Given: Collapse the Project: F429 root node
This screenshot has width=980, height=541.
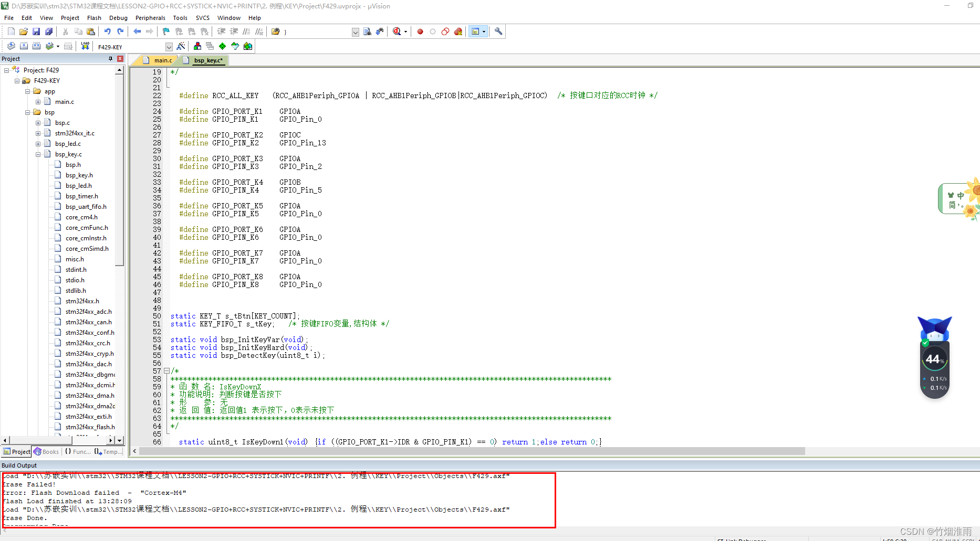Looking at the screenshot, I should tap(6, 70).
